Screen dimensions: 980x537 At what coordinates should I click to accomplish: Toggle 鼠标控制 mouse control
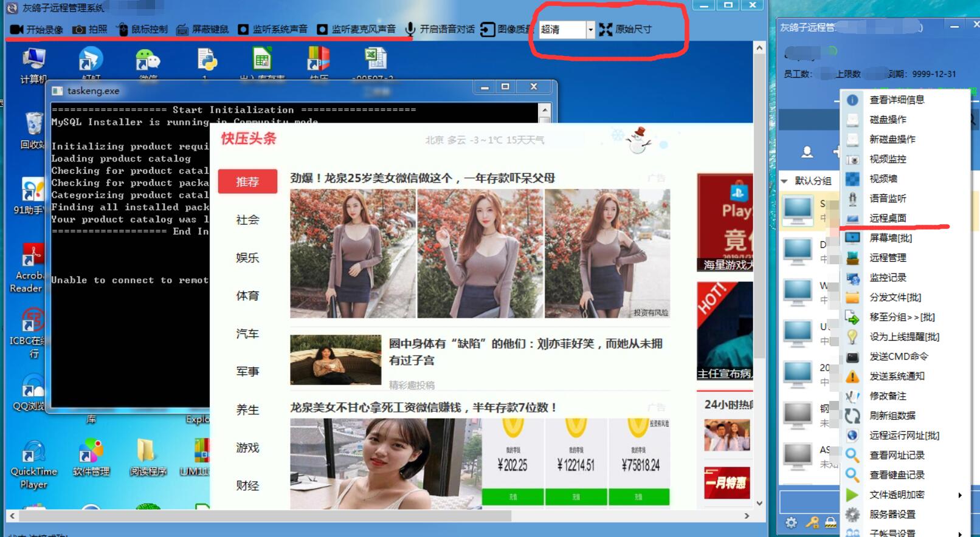click(x=142, y=29)
